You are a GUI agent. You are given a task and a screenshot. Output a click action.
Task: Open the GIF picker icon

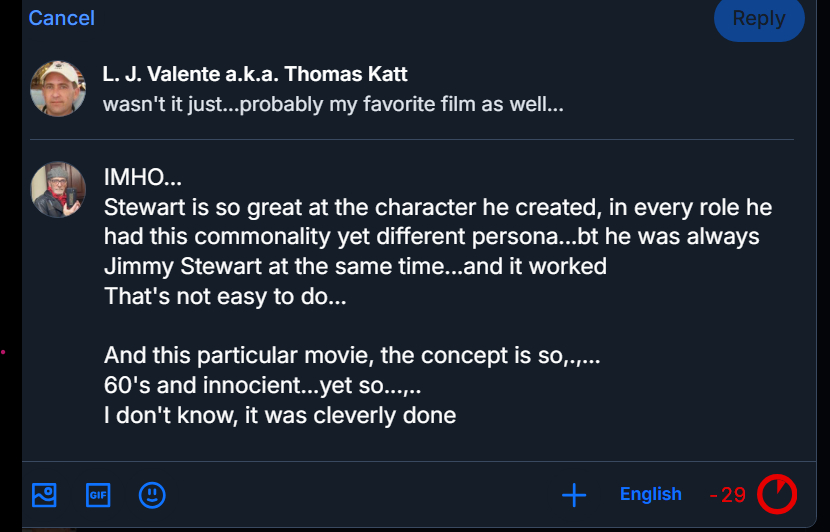(x=97, y=494)
